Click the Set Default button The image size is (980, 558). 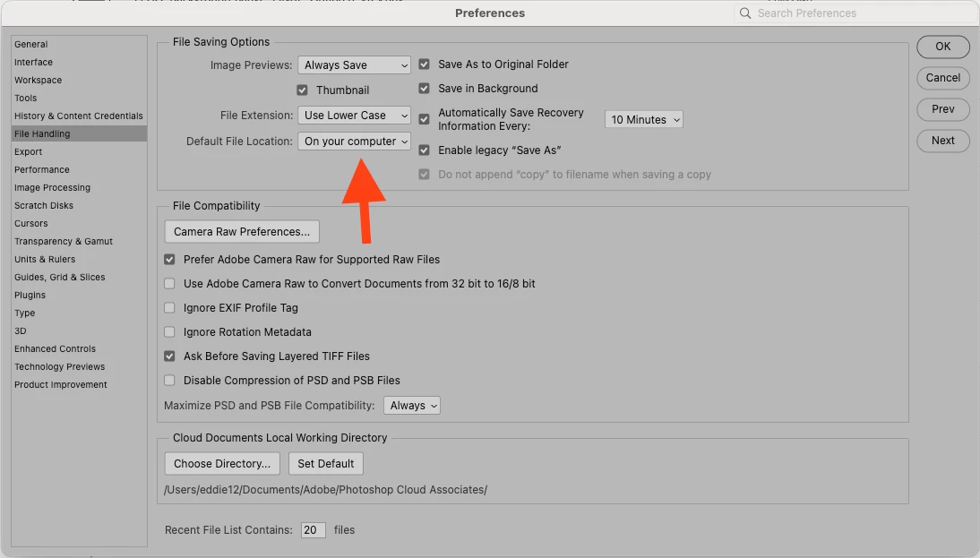(x=326, y=464)
